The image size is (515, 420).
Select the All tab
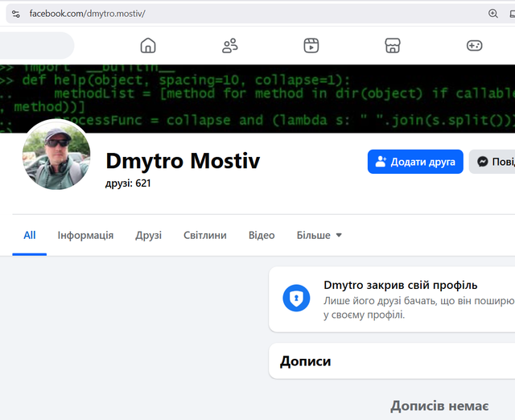pyautogui.click(x=30, y=235)
